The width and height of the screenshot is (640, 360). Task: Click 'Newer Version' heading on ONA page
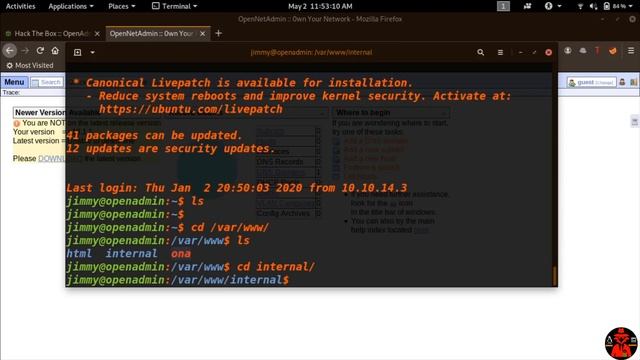[40, 112]
